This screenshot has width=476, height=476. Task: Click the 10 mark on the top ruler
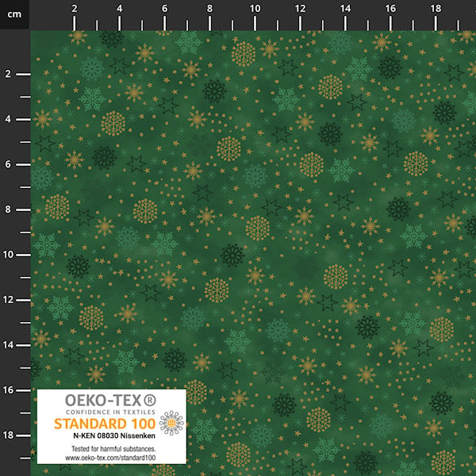[x=255, y=8]
